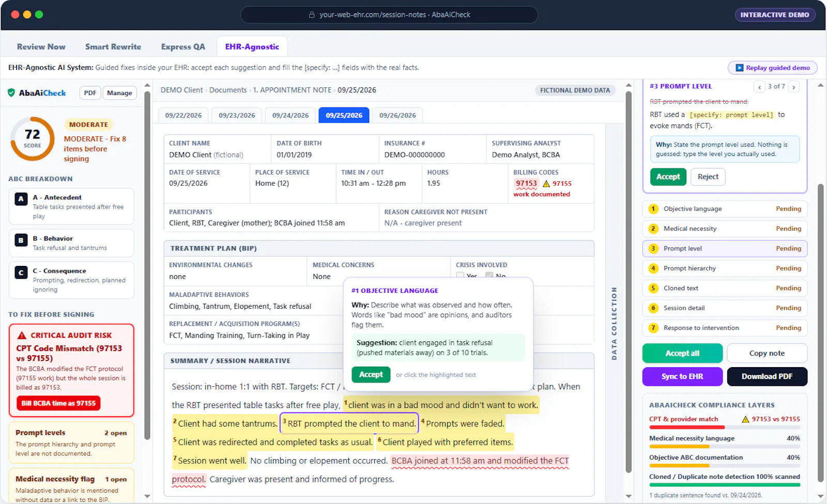Open the Manage button beside PDF
Viewport: 827px width, 504px height.
tap(120, 93)
